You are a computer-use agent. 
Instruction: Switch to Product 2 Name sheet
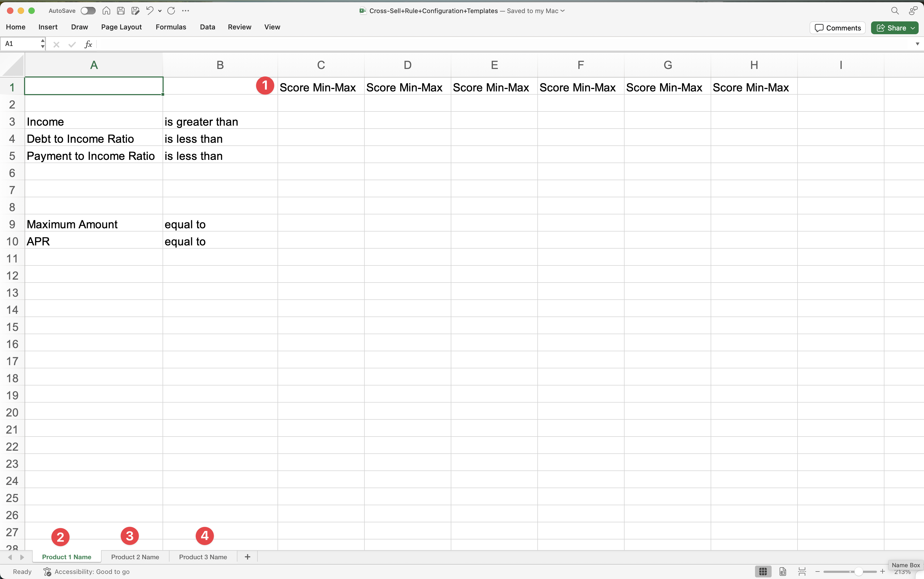point(135,557)
